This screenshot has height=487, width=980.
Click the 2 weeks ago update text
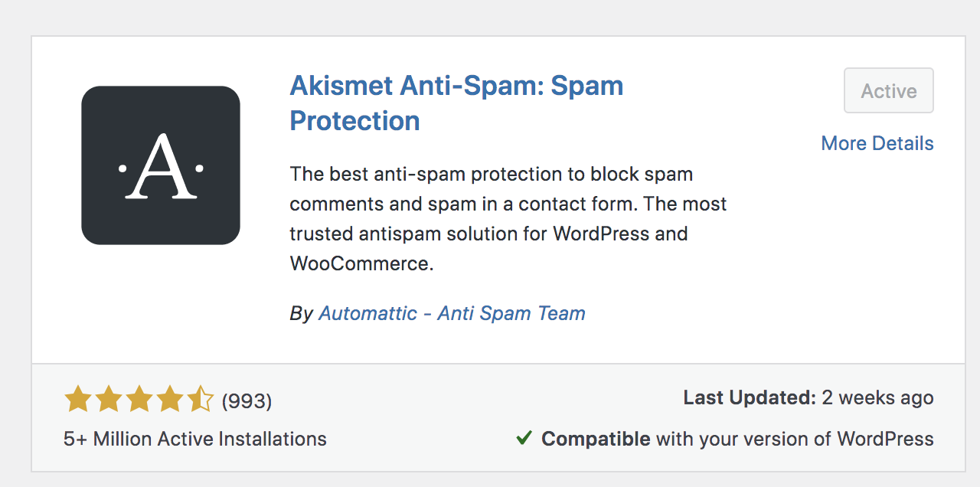point(877,397)
